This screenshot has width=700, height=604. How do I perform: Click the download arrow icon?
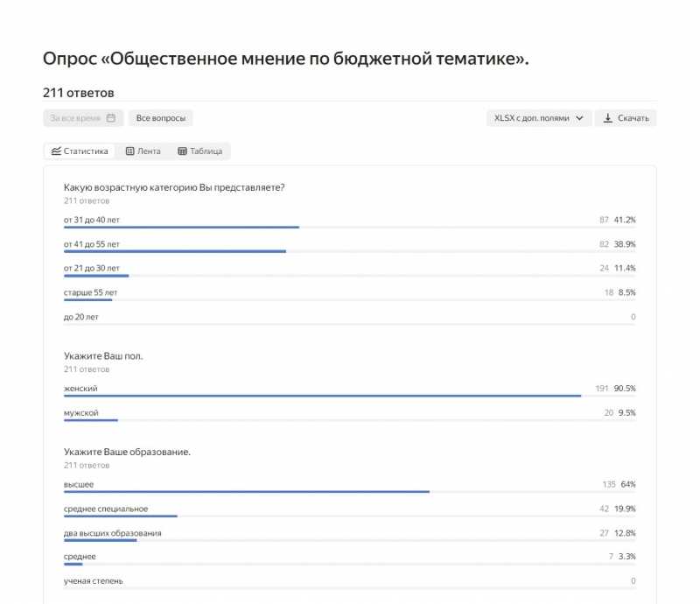coord(607,118)
